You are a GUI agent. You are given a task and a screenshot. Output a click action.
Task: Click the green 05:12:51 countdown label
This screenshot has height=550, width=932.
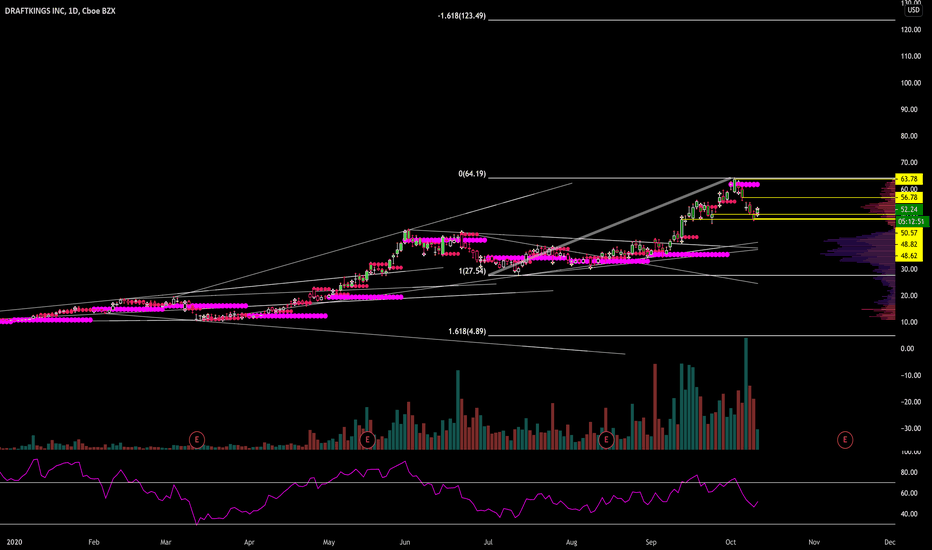click(x=911, y=222)
